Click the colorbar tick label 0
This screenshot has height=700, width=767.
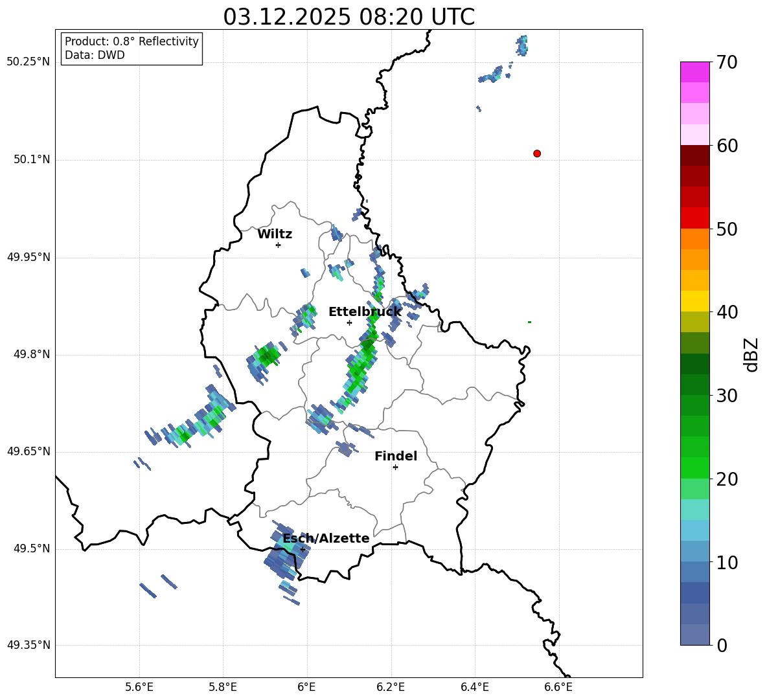[722, 645]
